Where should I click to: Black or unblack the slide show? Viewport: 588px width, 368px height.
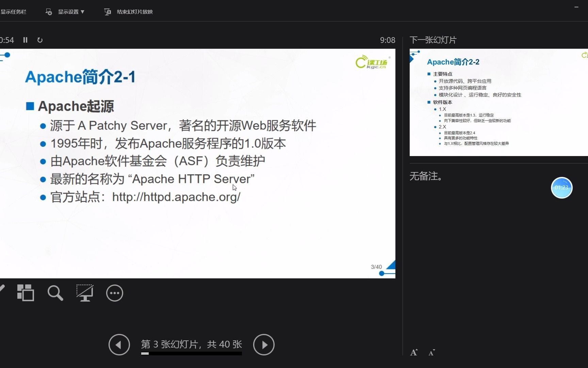85,293
